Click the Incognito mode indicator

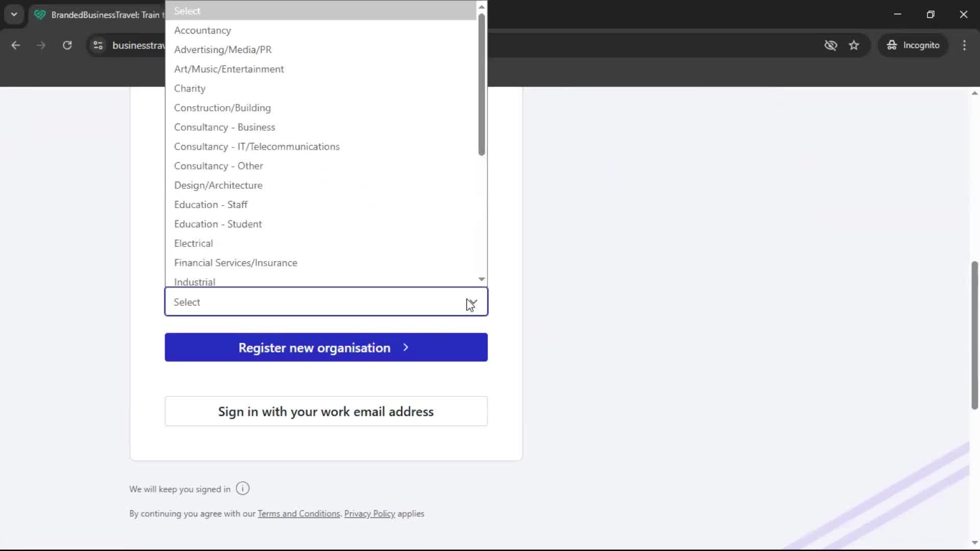coord(913,45)
